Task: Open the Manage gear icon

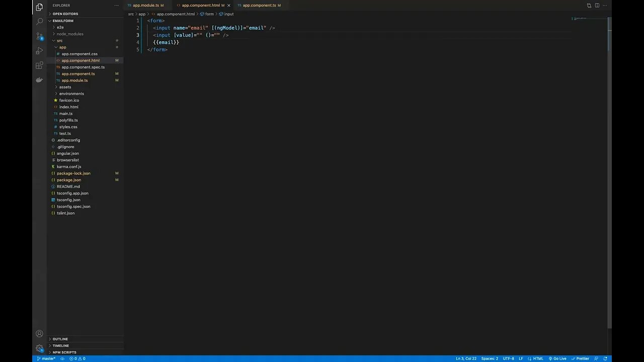Action: coord(39,348)
